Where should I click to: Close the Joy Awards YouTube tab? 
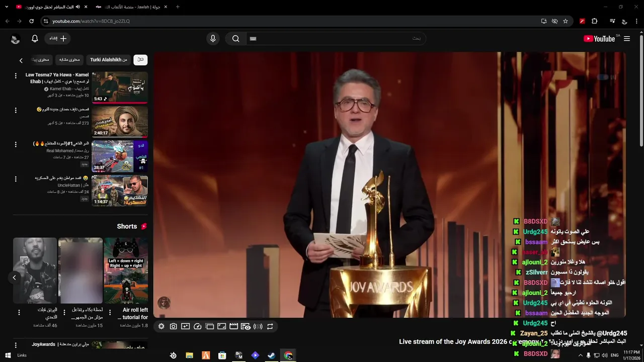pyautogui.click(x=86, y=7)
